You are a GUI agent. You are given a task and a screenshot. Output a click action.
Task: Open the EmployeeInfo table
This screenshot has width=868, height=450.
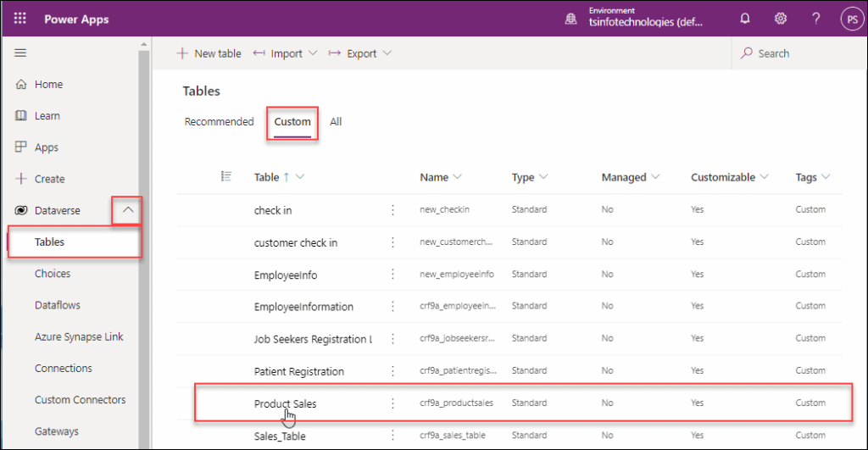click(x=286, y=275)
